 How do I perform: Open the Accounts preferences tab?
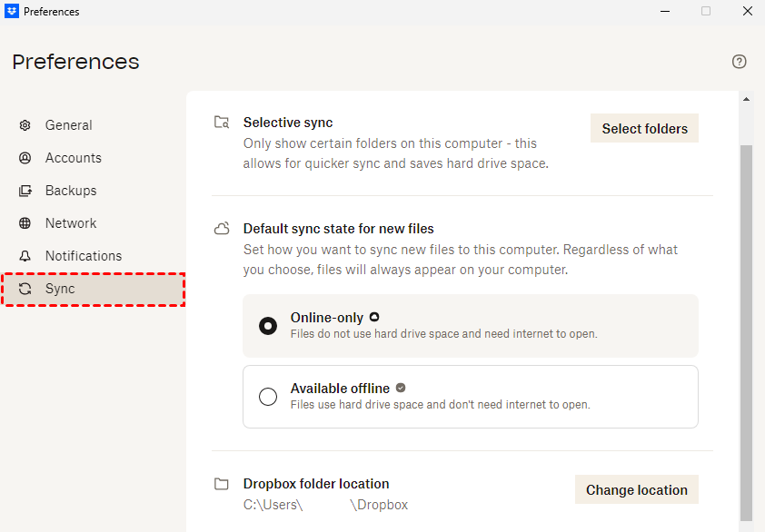click(x=74, y=158)
